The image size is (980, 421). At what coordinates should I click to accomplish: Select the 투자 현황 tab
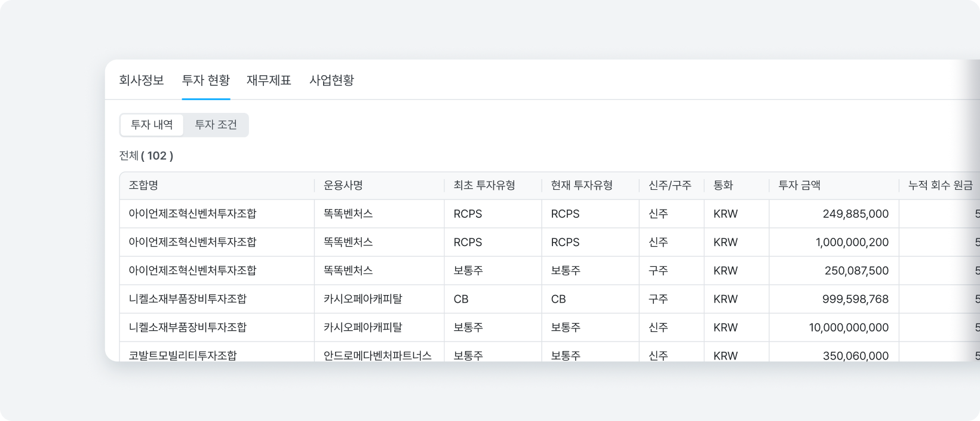coord(206,80)
